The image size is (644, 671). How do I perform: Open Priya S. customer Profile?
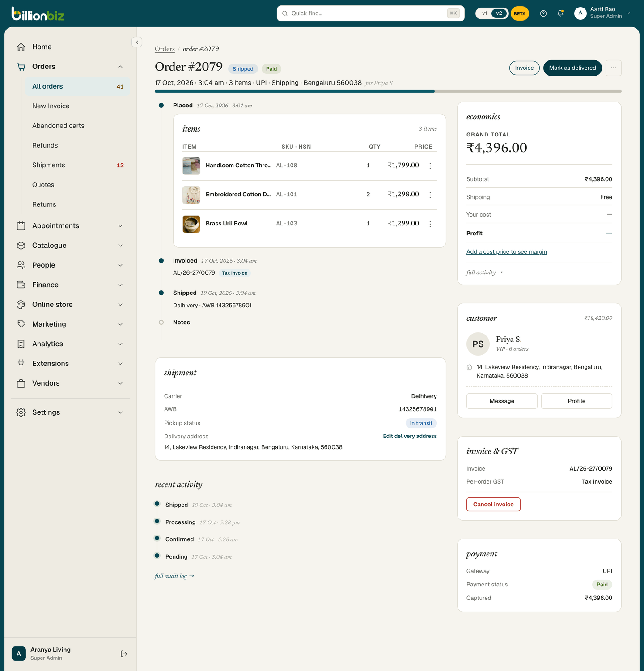click(576, 401)
